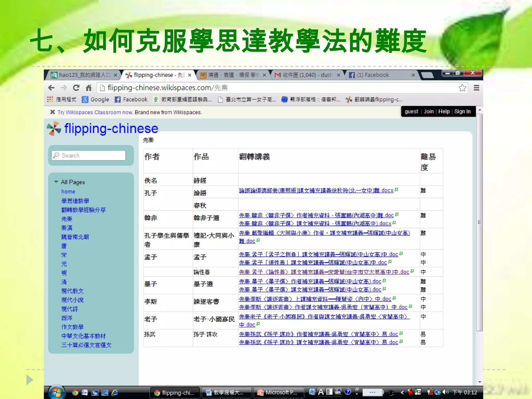Open the 學思達教學 page link
Viewport: 532px width, 399px height.
75,201
